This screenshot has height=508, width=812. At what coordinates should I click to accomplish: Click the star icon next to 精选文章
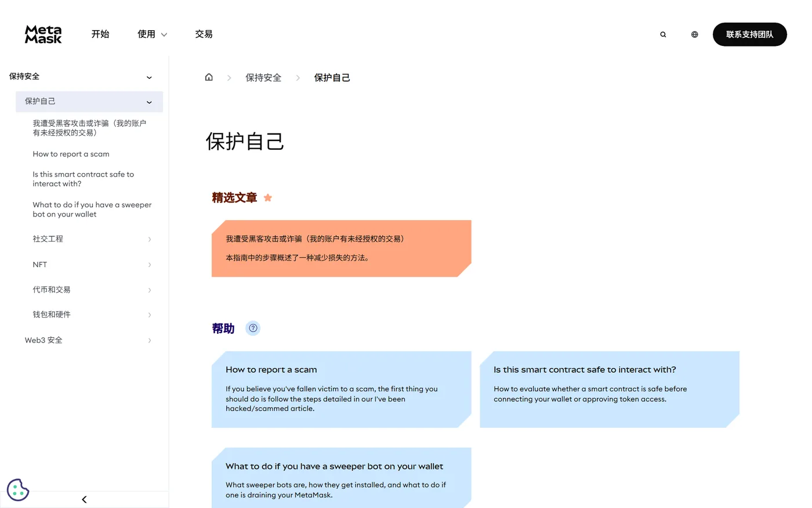click(x=267, y=198)
